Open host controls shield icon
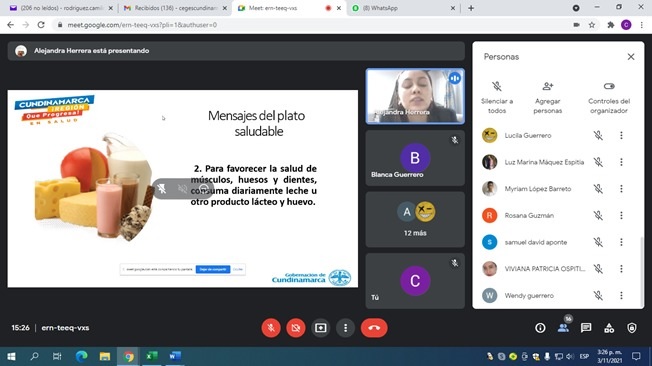Image resolution: width=652 pixels, height=366 pixels. (632, 328)
